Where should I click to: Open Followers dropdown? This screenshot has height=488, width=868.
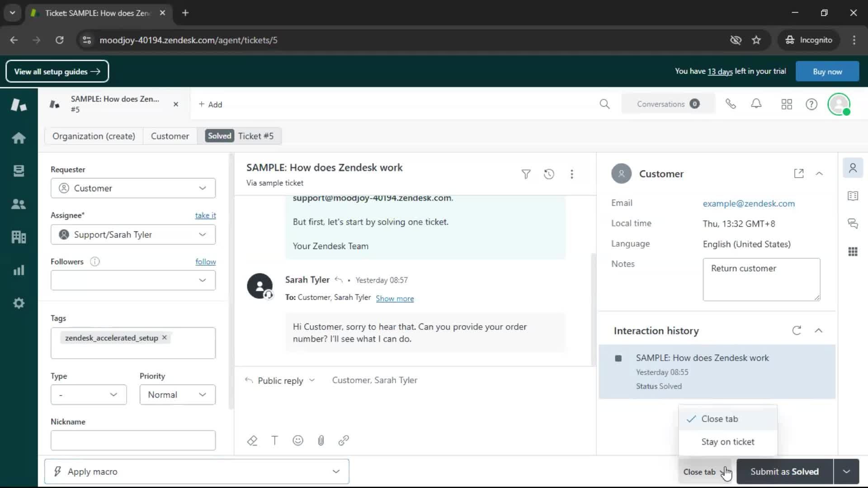pos(133,280)
